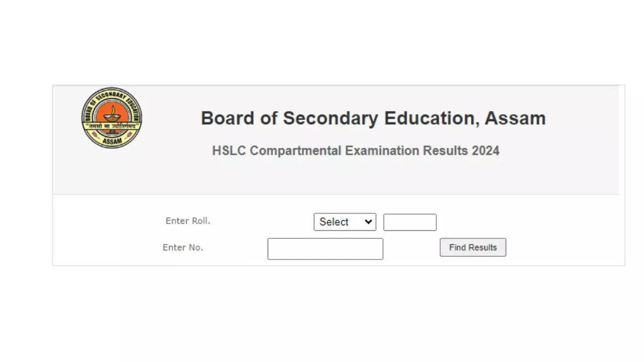Click the ASSAM text on the logo
This screenshot has width=644, height=362.
[x=112, y=141]
